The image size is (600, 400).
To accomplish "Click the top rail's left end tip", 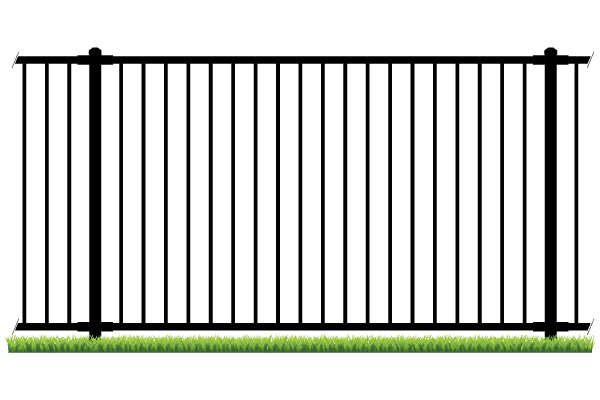I will click(15, 60).
